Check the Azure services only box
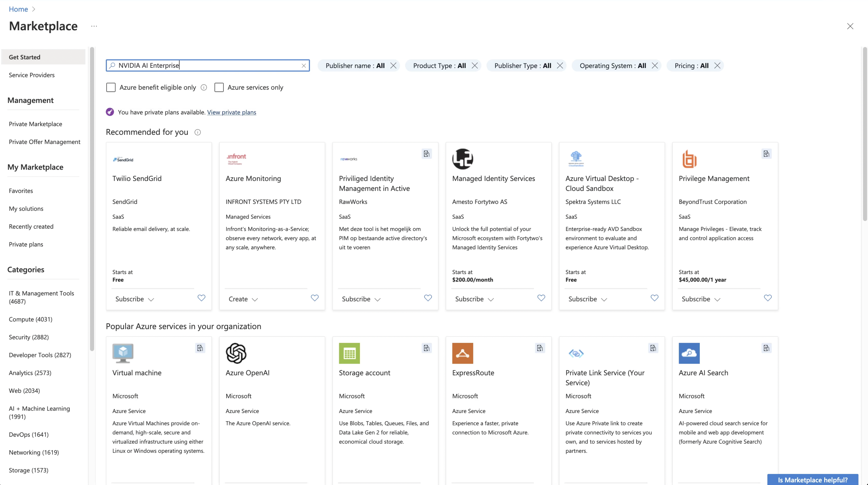Screen dimensions: 868x485 [x=219, y=88]
